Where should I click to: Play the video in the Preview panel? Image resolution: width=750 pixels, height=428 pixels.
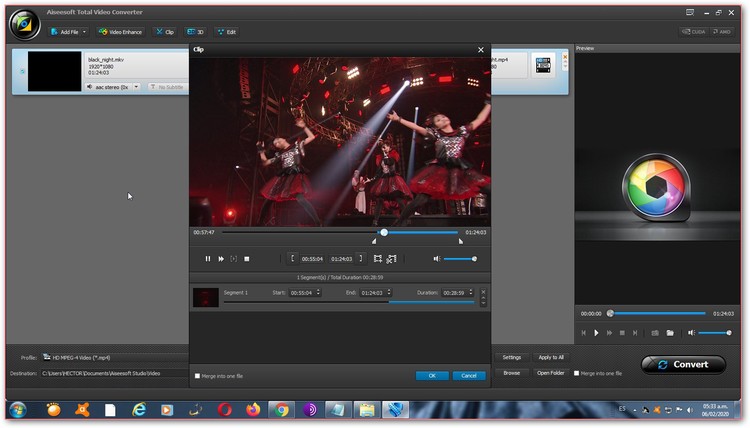[x=596, y=333]
